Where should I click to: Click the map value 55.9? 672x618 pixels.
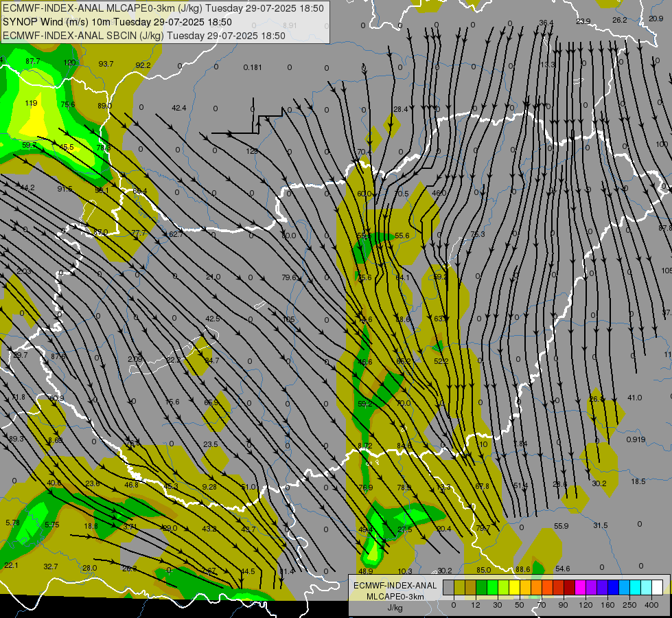tap(561, 526)
